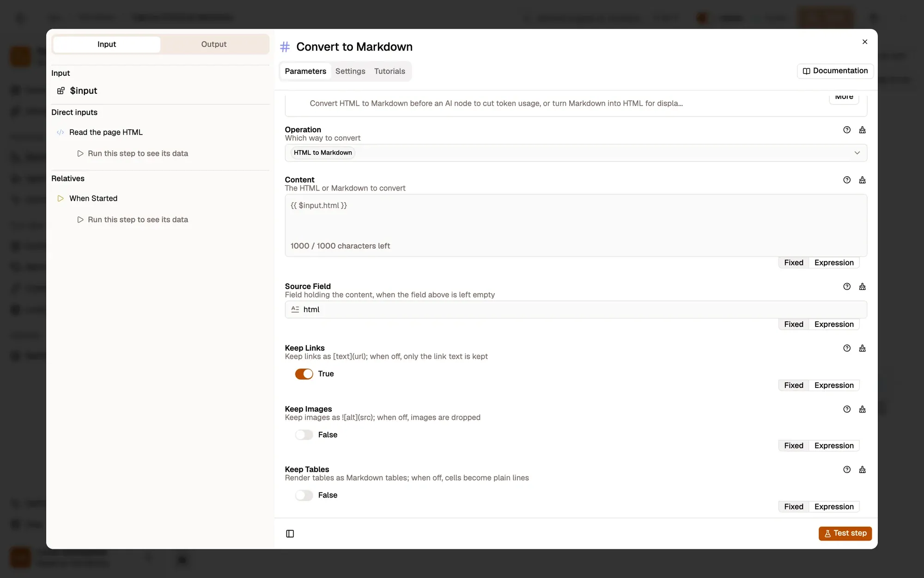Click the Keep Links row's clear-field icon
This screenshot has height=578, width=924.
click(862, 348)
